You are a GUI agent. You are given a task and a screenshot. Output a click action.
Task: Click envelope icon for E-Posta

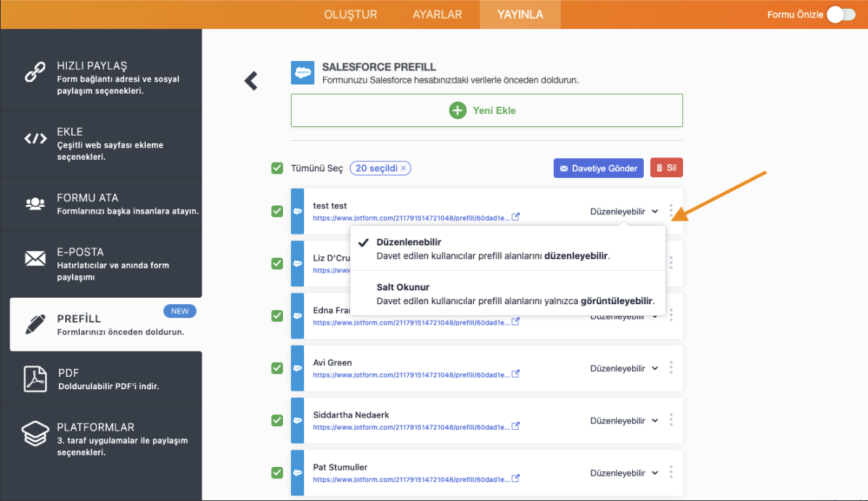(35, 258)
